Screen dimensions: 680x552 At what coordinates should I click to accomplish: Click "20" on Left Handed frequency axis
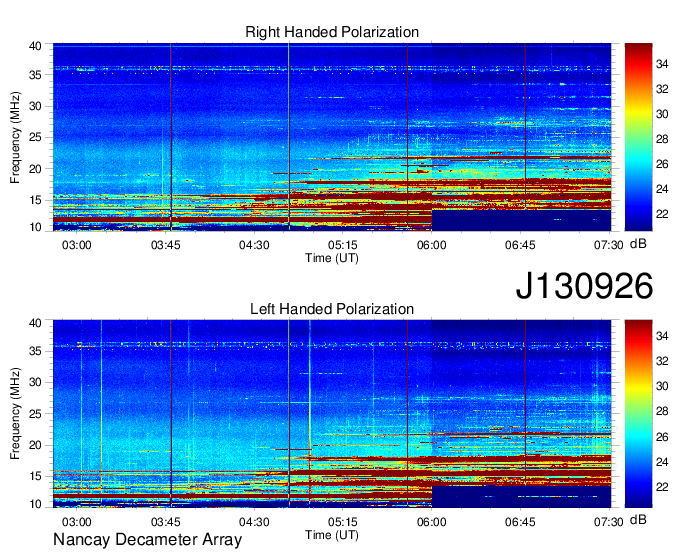click(35, 445)
